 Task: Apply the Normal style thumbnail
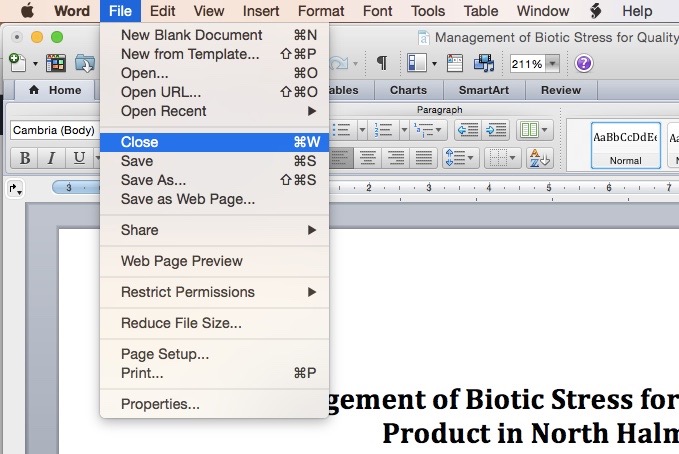[x=625, y=145]
